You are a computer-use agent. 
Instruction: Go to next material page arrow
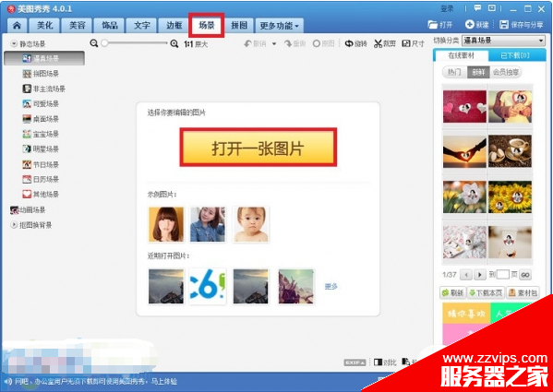[479, 275]
